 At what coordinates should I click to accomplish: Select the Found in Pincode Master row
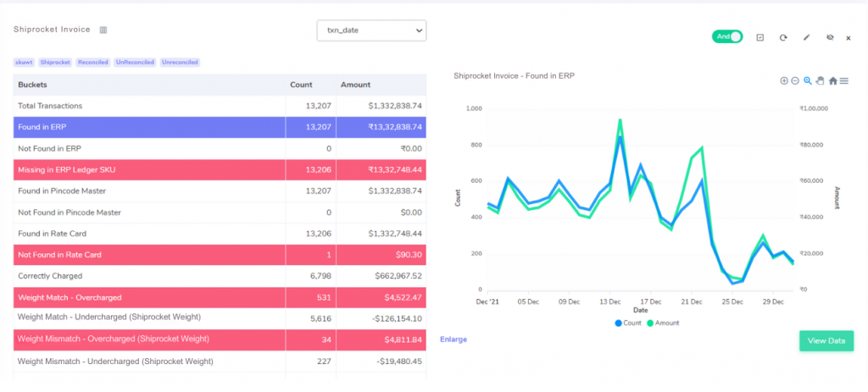tap(220, 190)
